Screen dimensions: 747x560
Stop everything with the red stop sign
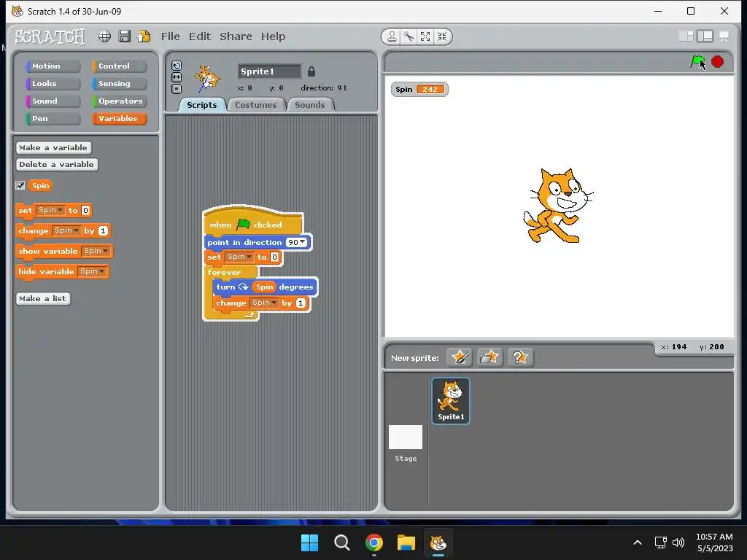[x=718, y=62]
